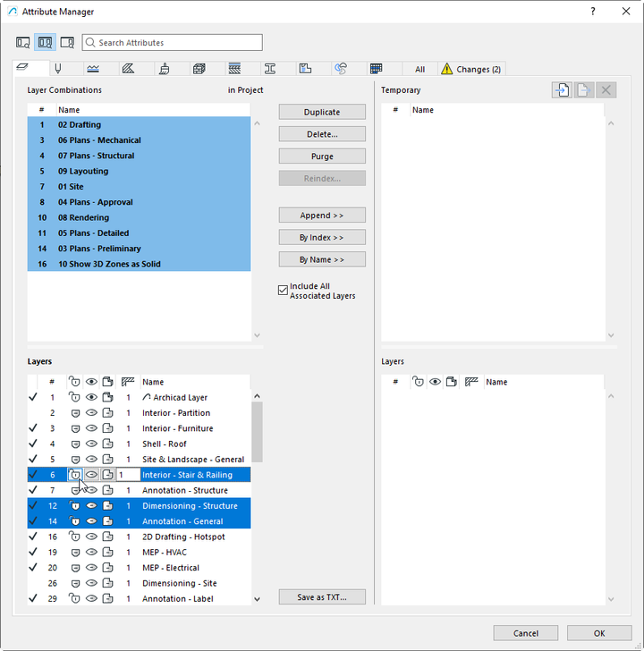Screen dimensions: 644x651
Task: Click the open attribute file icon in Temporary
Action: tap(562, 89)
